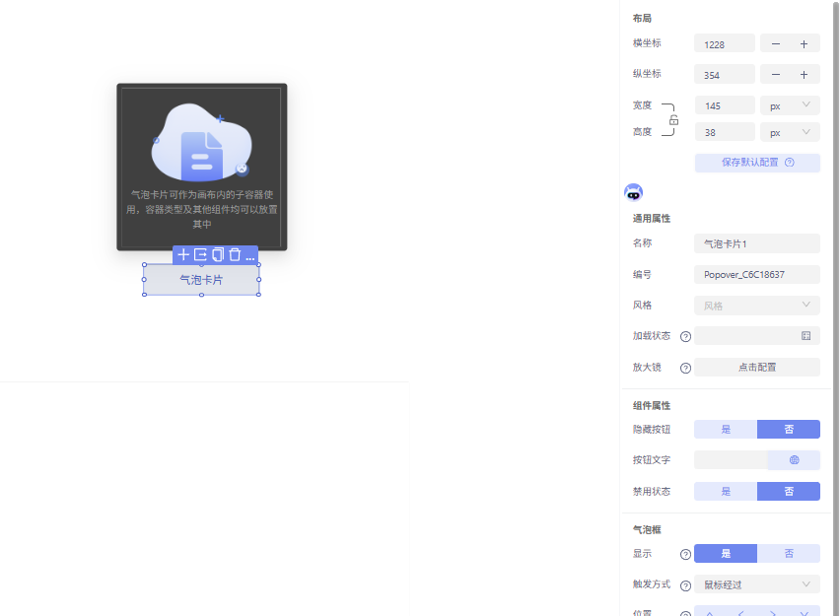Click the 点击配置 button for 放大镜
Image resolution: width=840 pixels, height=616 pixels.
(757, 368)
